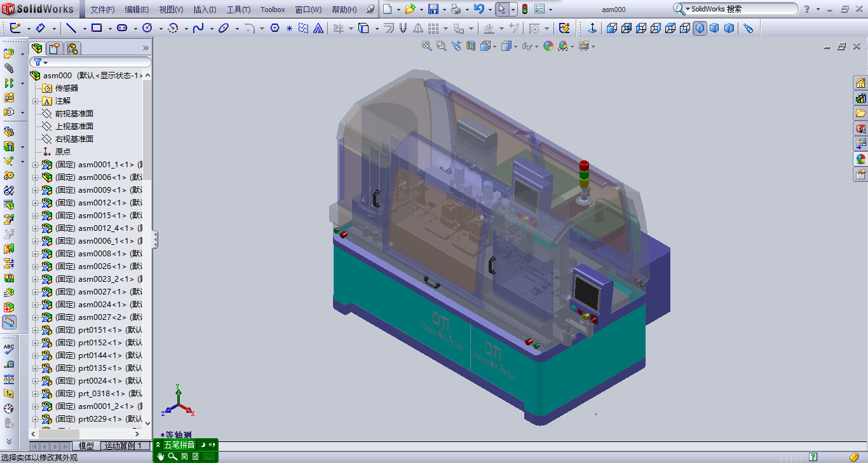Viewport: 868px width, 463px height.
Task: Expand the asm0001_1<1> tree node
Action: click(36, 165)
